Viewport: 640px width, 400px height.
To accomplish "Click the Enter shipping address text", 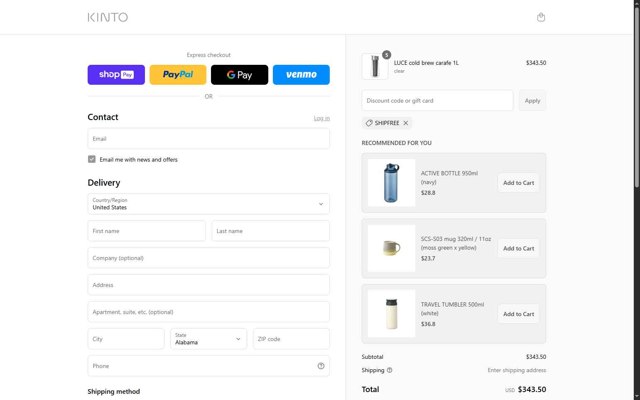I will pos(517,370).
